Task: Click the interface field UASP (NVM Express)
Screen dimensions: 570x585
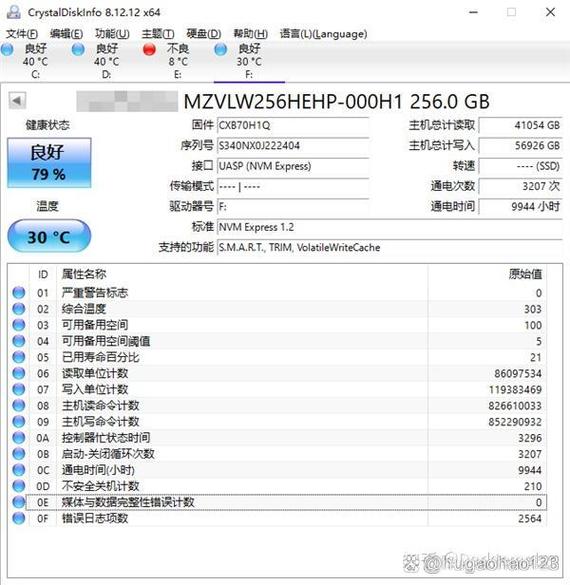Action: 293,166
